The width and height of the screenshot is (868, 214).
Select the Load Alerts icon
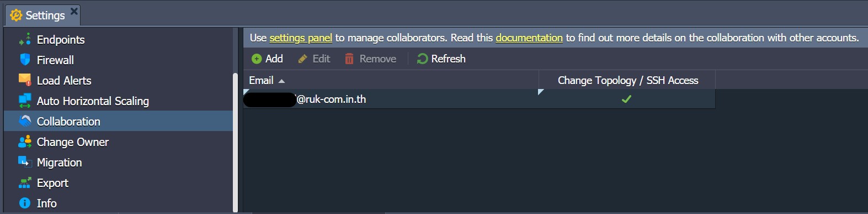(x=25, y=80)
